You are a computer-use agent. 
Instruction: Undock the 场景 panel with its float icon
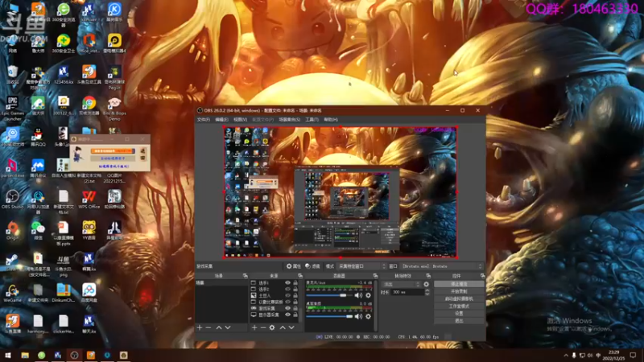(246, 276)
